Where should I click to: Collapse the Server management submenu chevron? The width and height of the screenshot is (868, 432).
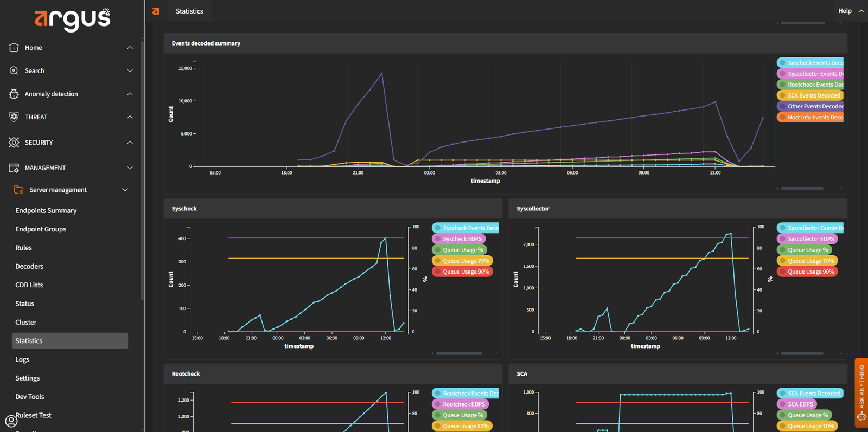(x=125, y=190)
